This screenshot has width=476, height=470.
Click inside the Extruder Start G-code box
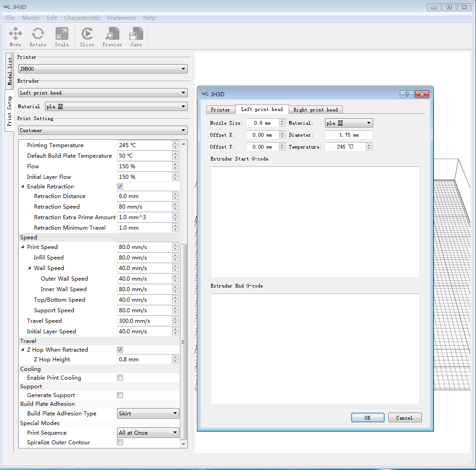pyautogui.click(x=315, y=222)
